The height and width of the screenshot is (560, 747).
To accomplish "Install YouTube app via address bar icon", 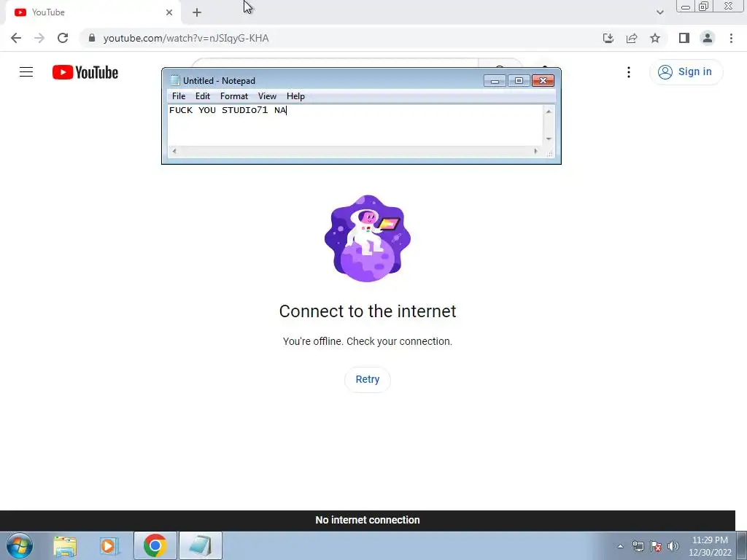I will click(608, 38).
